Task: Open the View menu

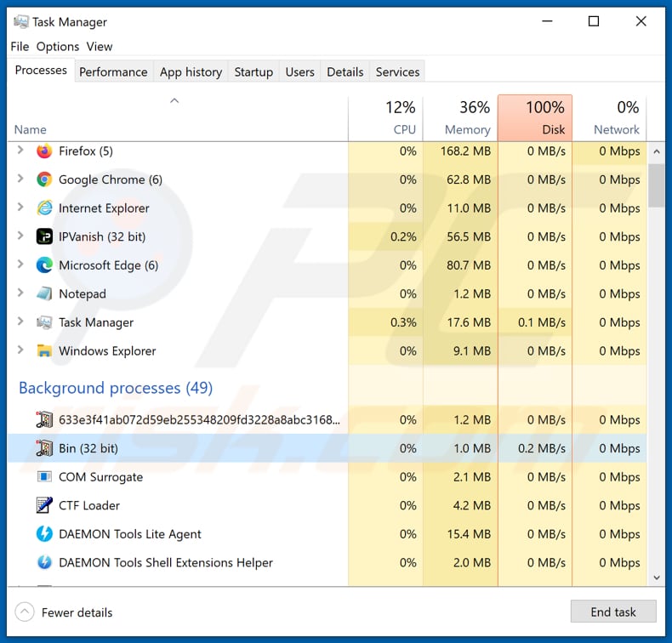Action: [100, 46]
